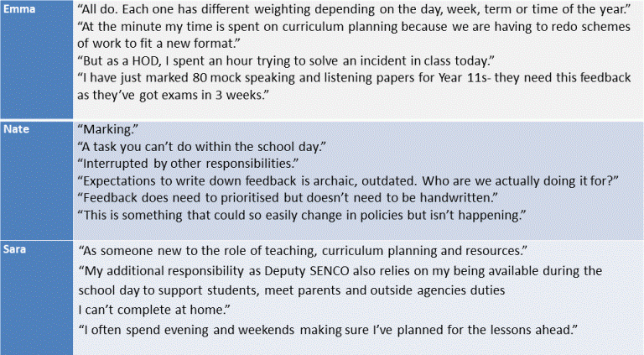Click the Deputy SENCO responsibility quote
The height and width of the screenshot is (355, 644).
[340, 290]
